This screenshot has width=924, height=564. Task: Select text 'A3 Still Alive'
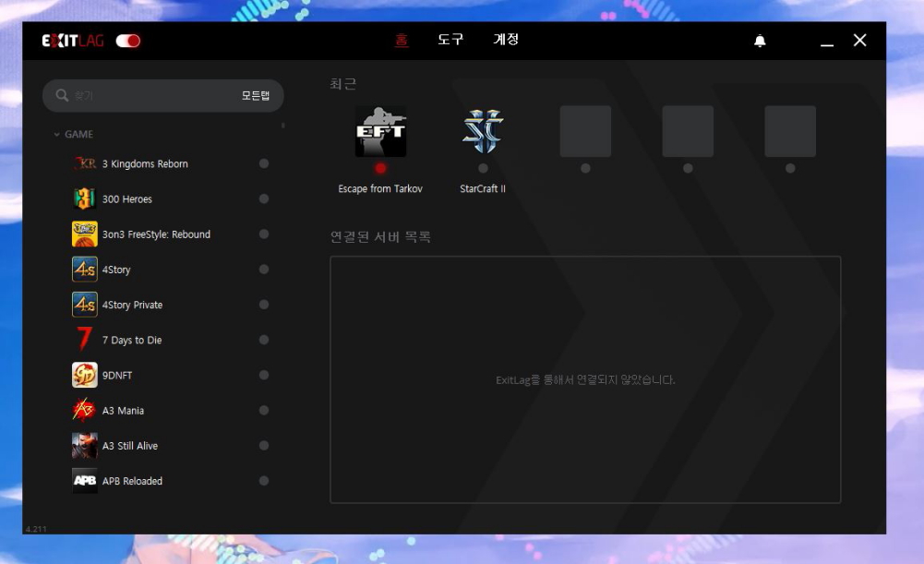point(129,446)
